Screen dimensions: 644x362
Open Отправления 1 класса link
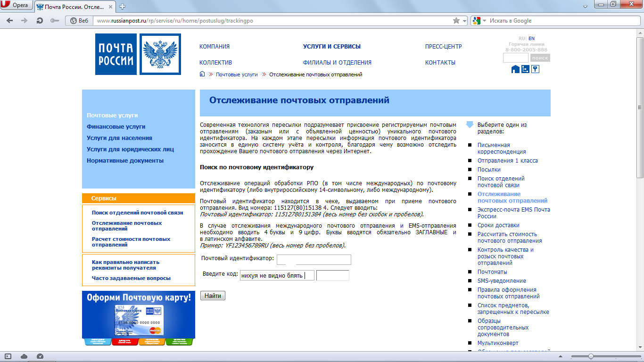[x=507, y=161]
